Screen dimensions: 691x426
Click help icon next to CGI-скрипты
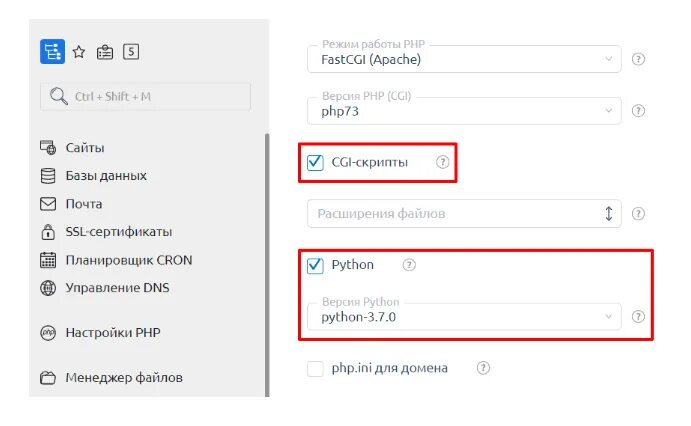point(443,162)
